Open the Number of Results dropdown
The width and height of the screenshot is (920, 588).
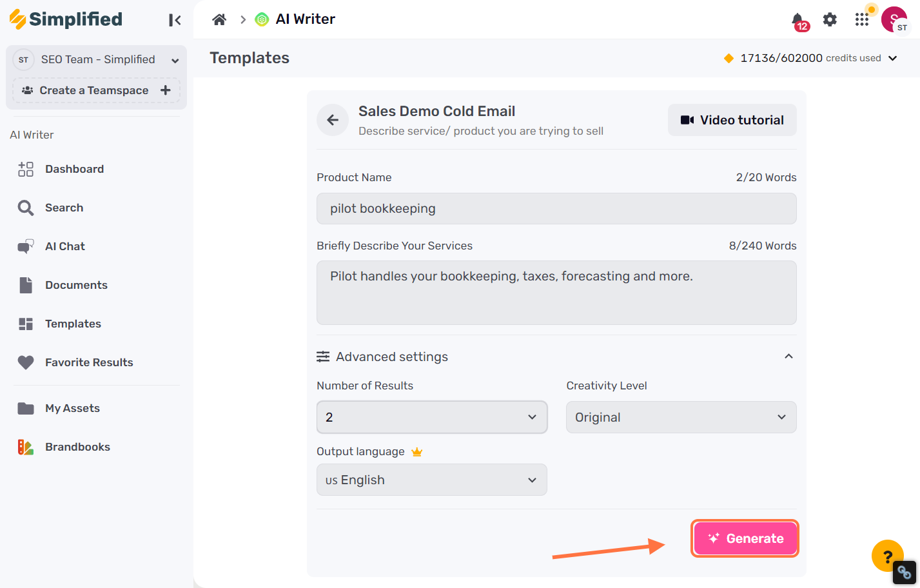432,417
